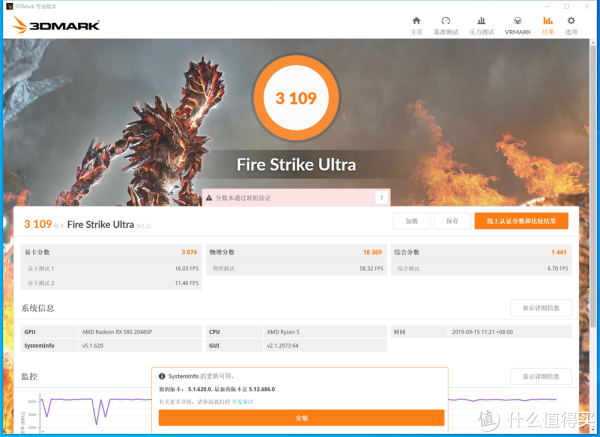Open the Home (主页) tab
600x437 pixels.
point(416,26)
